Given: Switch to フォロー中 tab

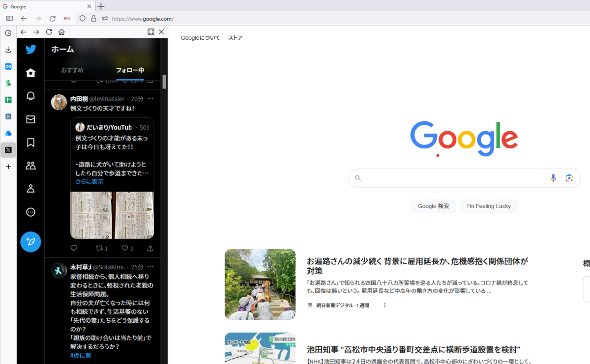Looking at the screenshot, I should 130,70.
